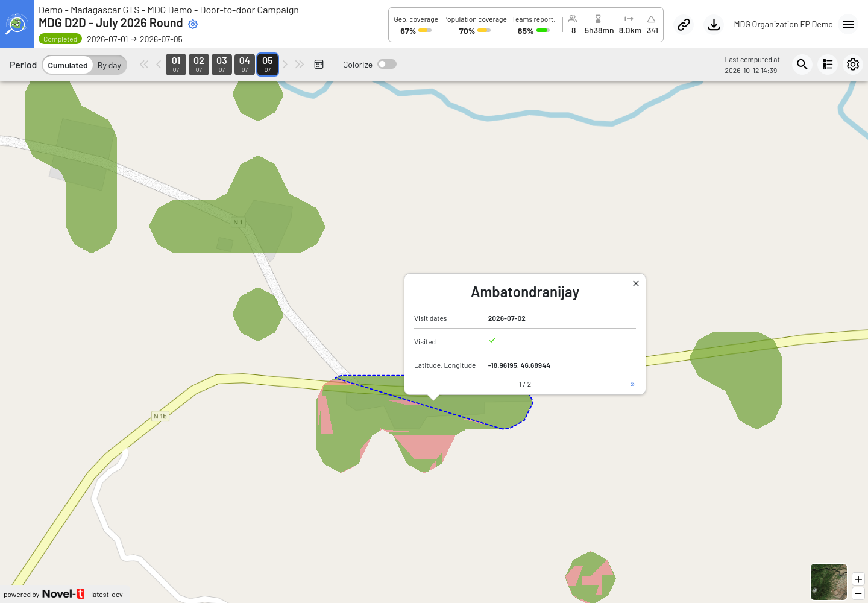Switch to satellite basemap thumbnail

pyautogui.click(x=829, y=582)
